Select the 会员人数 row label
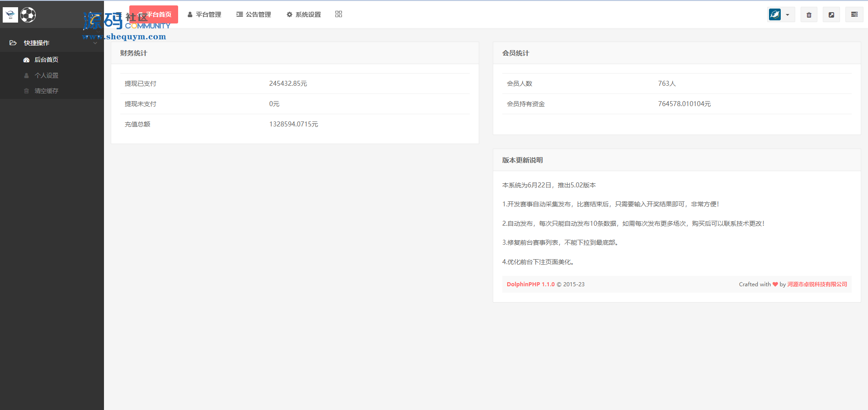868x410 pixels. (519, 84)
